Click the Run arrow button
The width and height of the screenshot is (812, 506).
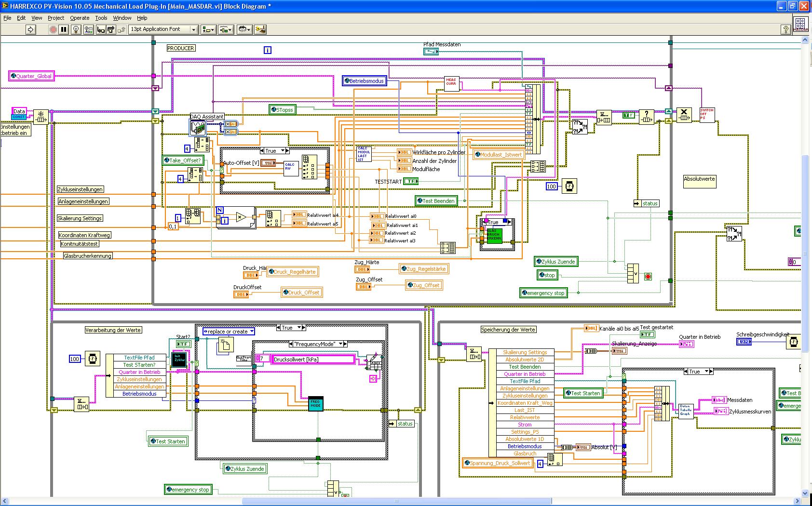click(x=31, y=29)
